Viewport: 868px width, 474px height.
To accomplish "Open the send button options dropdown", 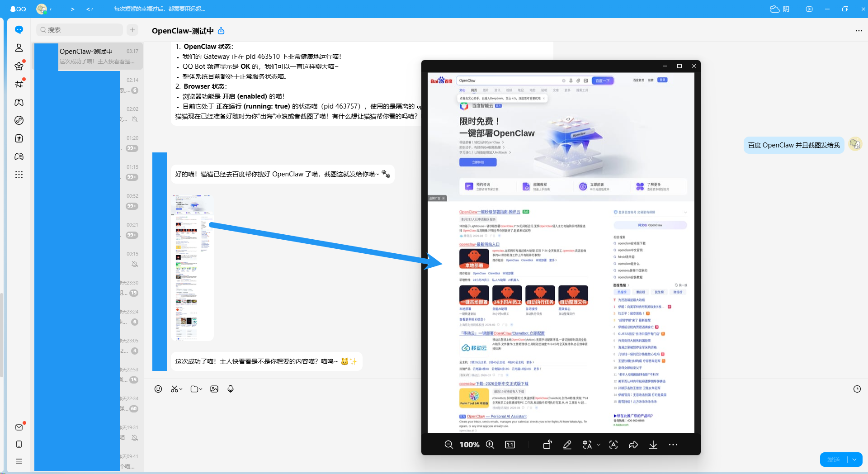I will [854, 460].
